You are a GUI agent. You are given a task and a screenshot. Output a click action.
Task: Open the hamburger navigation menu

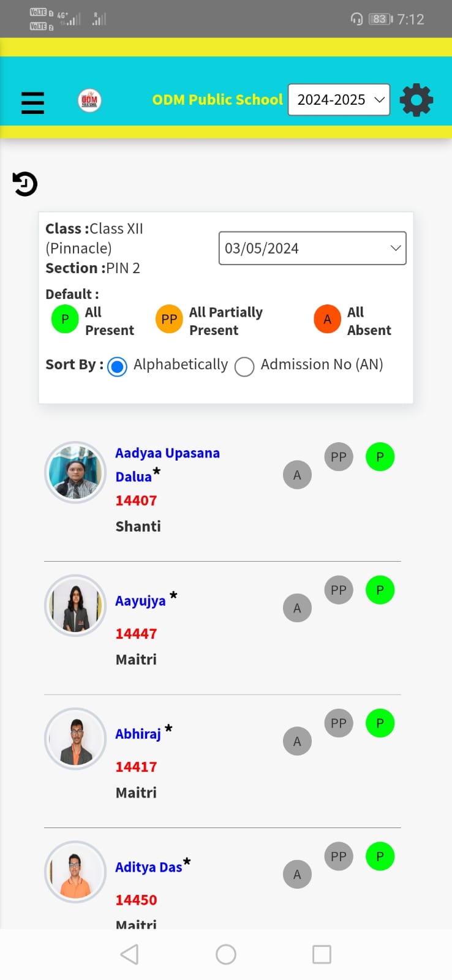point(32,102)
